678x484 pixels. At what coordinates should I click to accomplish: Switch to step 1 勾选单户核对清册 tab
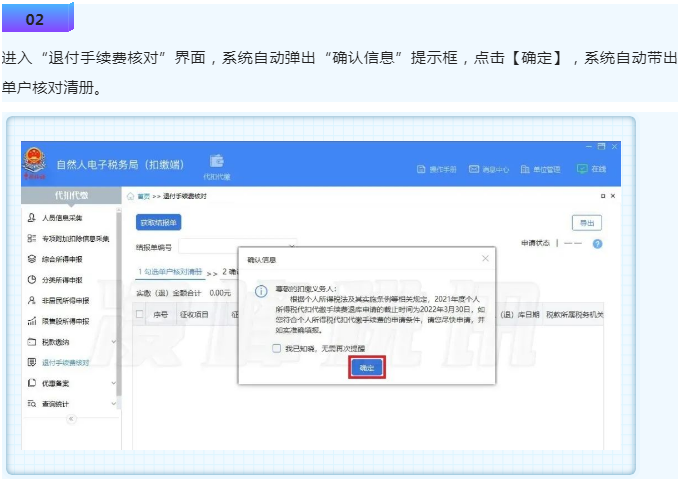170,272
